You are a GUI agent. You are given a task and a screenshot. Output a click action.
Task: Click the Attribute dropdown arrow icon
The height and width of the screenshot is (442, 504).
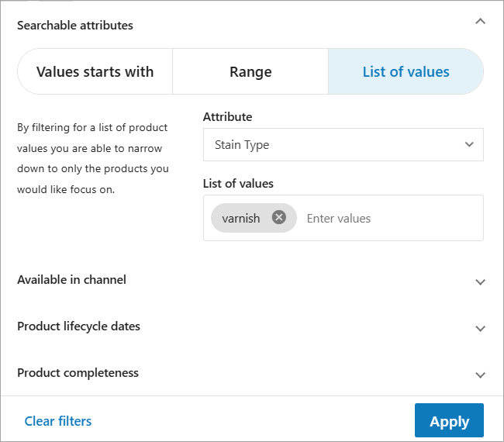469,145
